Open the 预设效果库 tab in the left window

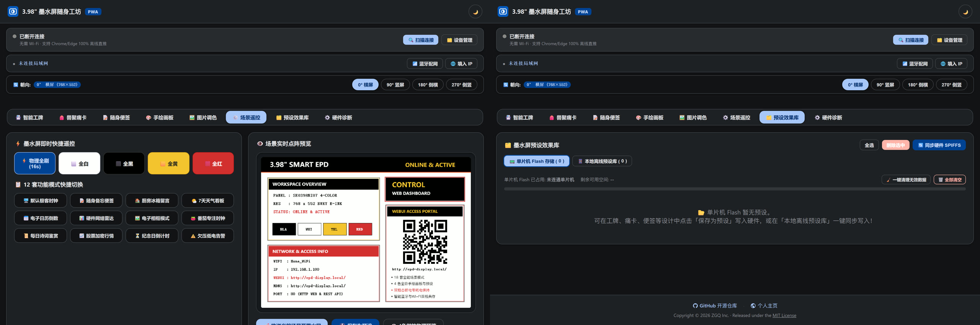click(292, 117)
